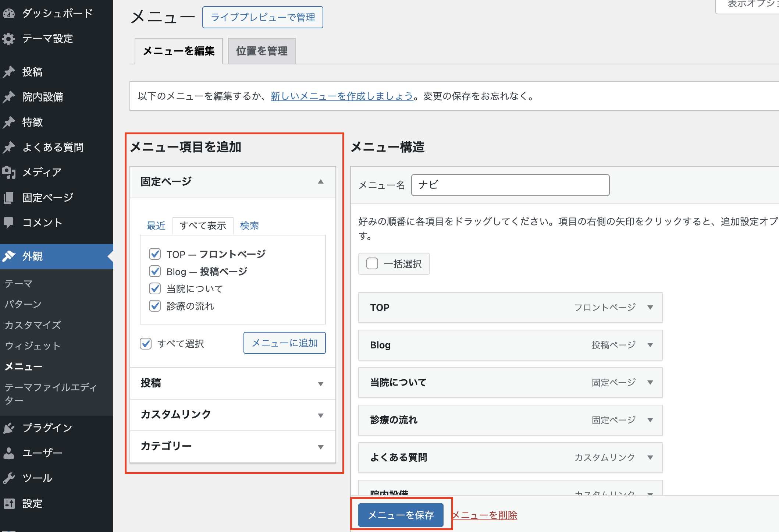Click the Comments speech bubble icon
Screen dimensions: 779x532
click(9, 222)
